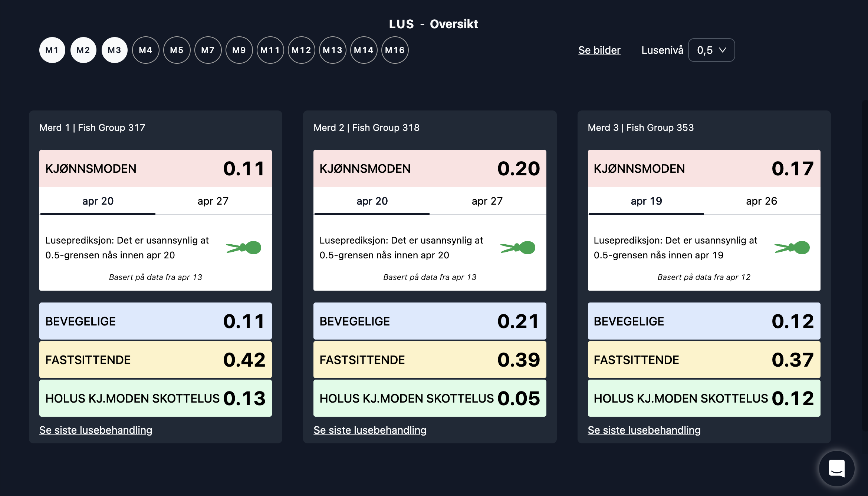This screenshot has width=868, height=496.
Task: Click the Bevegelige 0.11 blue bar in Merd 1
Action: [155, 321]
